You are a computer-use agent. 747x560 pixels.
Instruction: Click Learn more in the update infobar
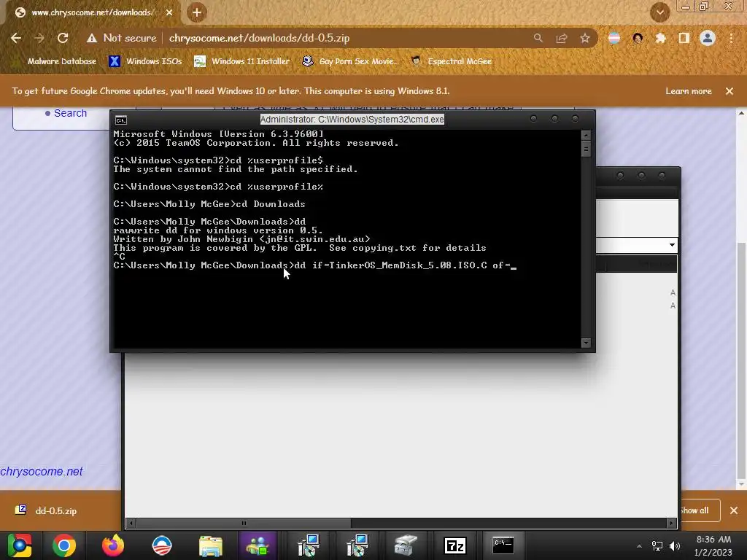[x=689, y=91]
